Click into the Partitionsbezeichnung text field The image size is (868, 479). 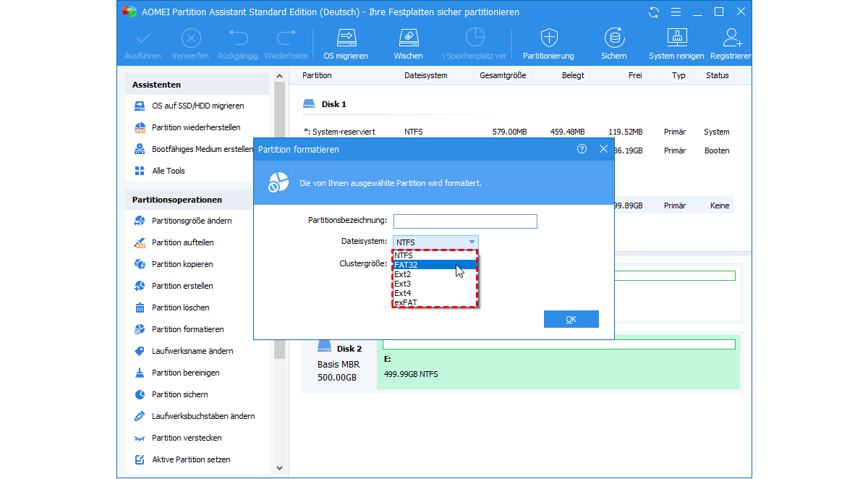click(465, 221)
